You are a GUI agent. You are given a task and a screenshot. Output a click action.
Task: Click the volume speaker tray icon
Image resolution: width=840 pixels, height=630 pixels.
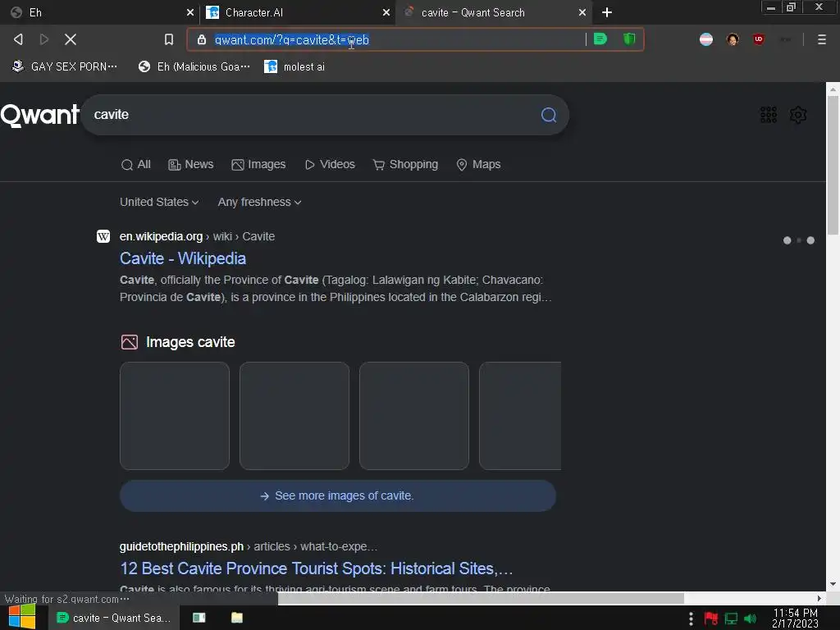pyautogui.click(x=750, y=619)
